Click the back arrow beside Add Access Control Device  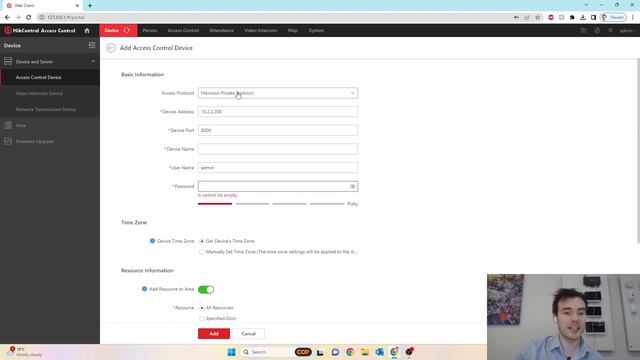111,48
